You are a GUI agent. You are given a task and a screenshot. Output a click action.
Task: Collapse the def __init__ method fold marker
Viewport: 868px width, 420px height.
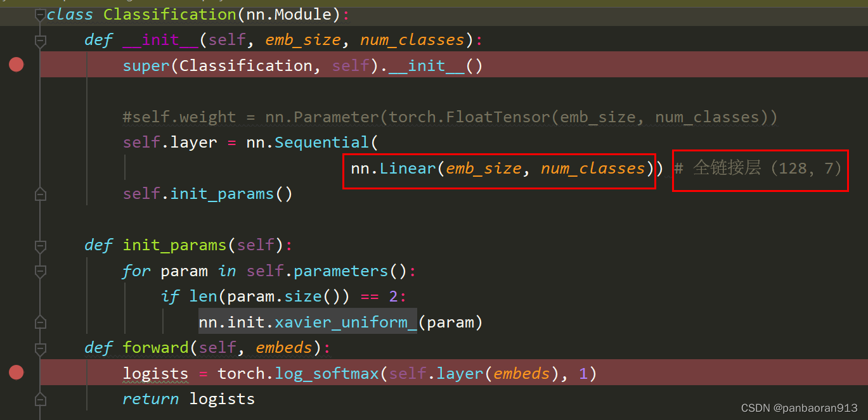pos(41,41)
